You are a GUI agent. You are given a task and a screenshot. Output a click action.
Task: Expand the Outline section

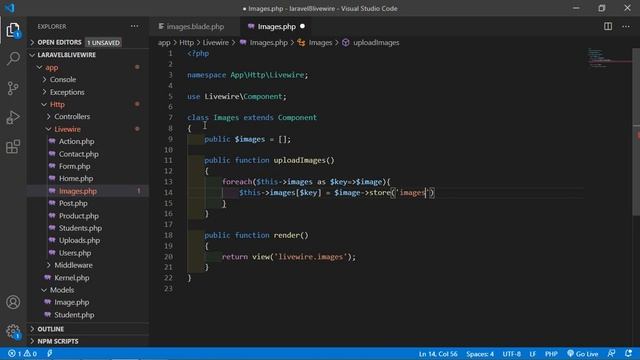(88, 329)
